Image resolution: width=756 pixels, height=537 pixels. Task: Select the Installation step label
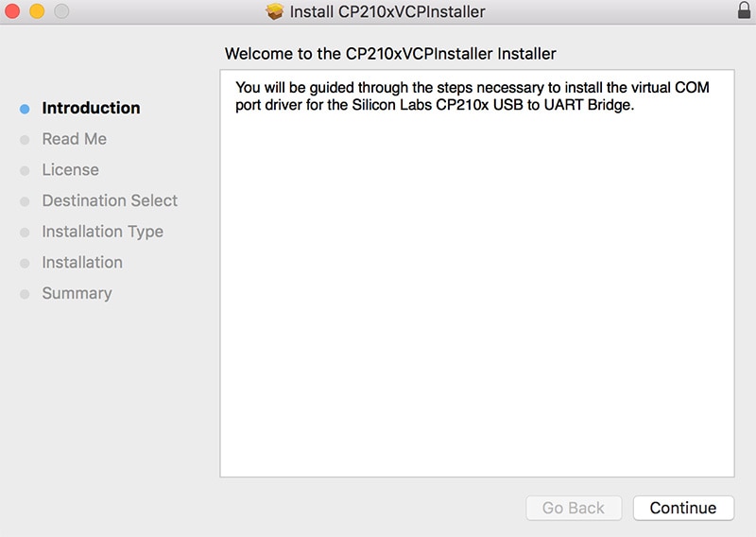[x=82, y=262]
